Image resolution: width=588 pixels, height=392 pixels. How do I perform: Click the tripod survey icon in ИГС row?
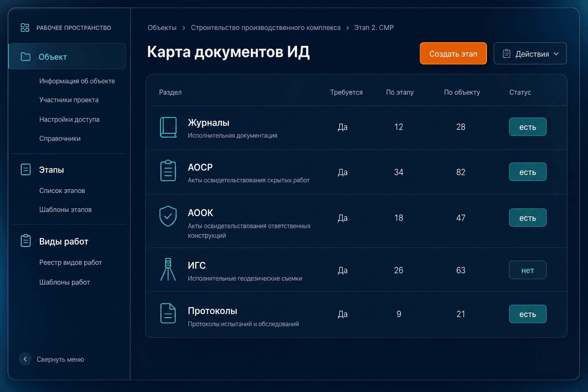coord(168,269)
